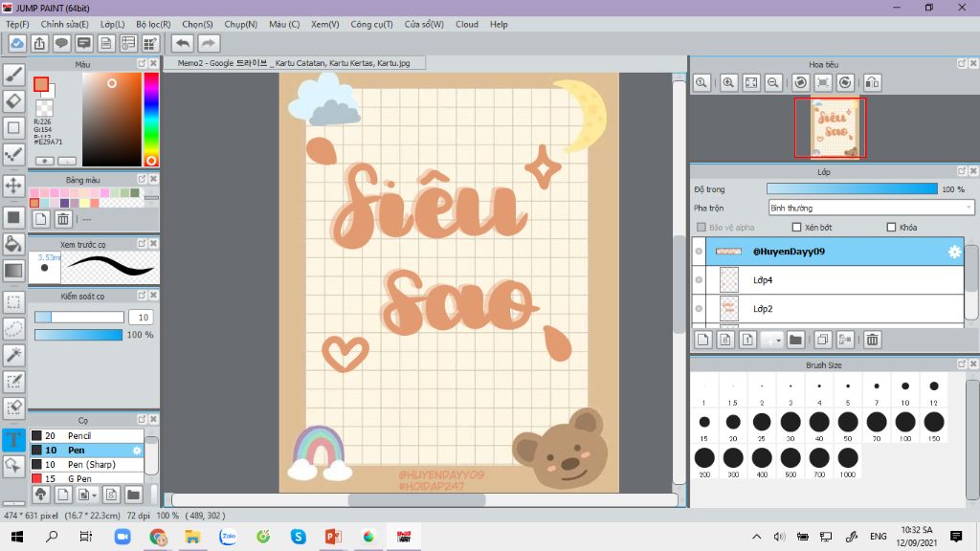Click the foreground color swatch
980x551 pixels.
pos(41,84)
